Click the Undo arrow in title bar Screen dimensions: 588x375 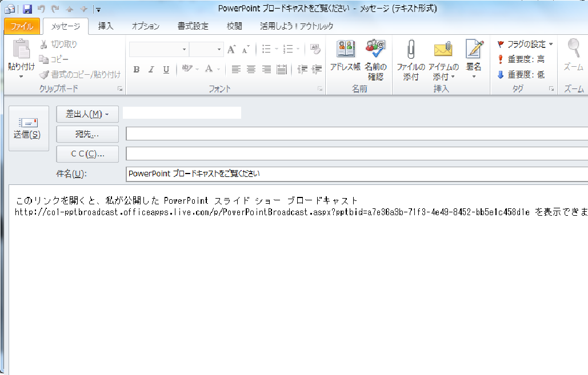coord(41,9)
